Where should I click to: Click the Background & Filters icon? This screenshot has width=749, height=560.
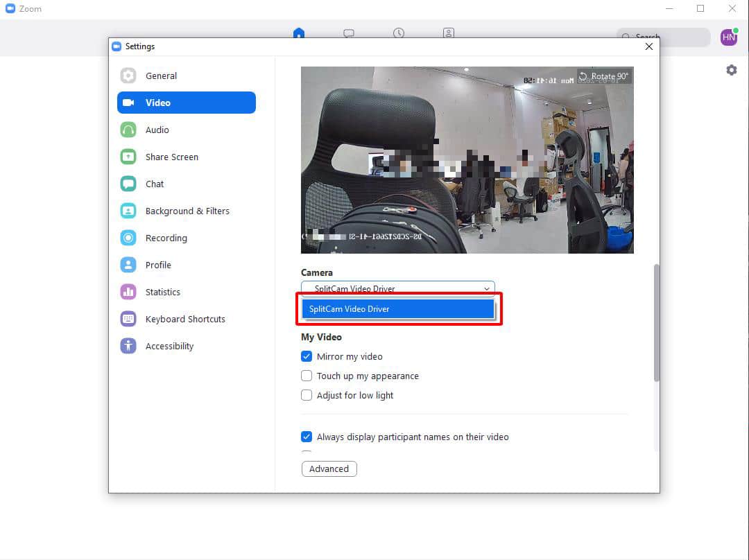tap(128, 211)
